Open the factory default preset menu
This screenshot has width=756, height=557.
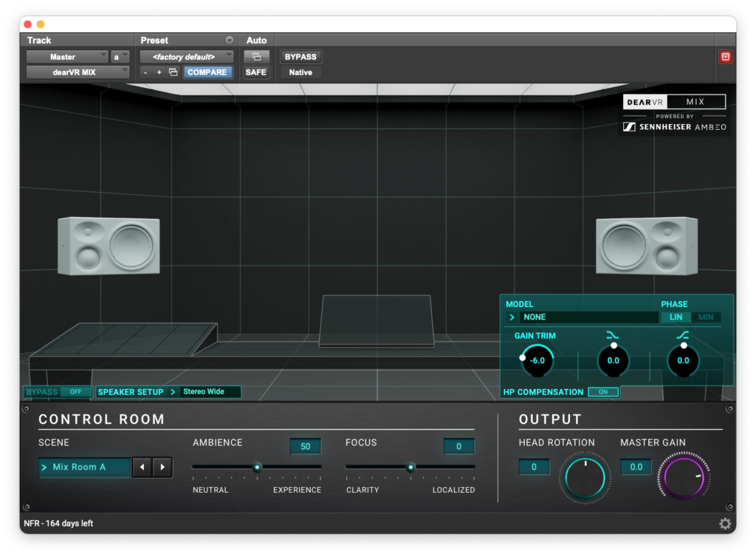[x=186, y=57]
